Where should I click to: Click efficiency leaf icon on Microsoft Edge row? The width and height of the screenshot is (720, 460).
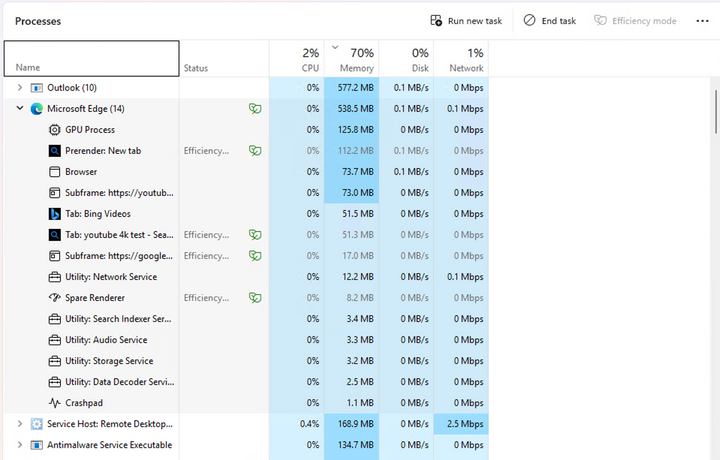[x=255, y=109]
